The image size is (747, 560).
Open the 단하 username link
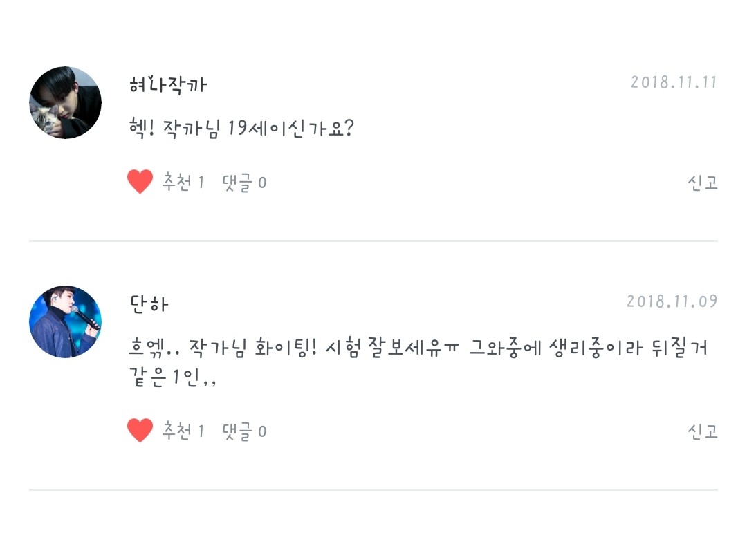pyautogui.click(x=149, y=304)
